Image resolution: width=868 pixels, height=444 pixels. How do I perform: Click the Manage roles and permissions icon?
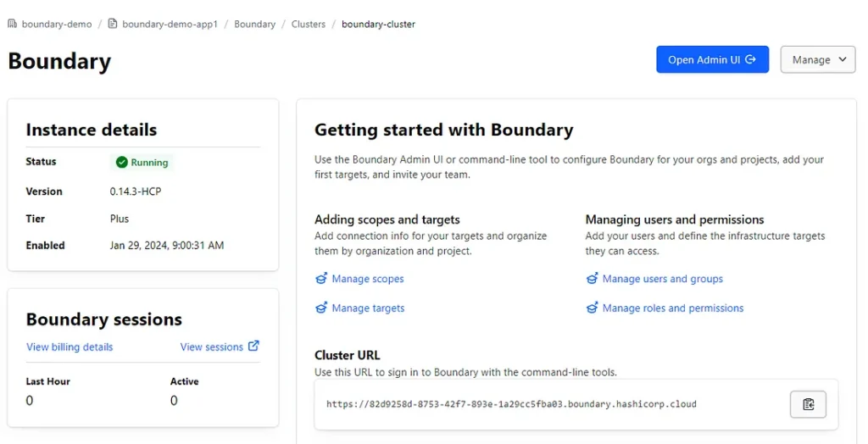[x=592, y=308]
